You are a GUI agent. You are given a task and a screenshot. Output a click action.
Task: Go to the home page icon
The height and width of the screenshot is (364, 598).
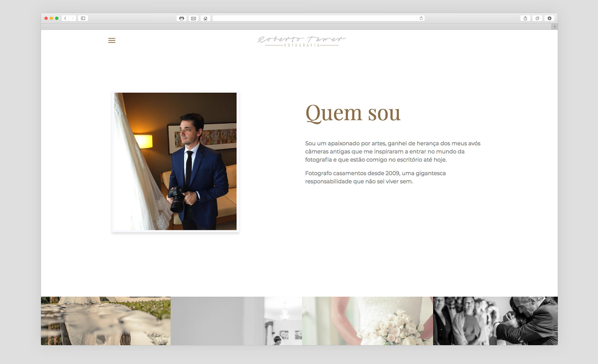pos(205,18)
